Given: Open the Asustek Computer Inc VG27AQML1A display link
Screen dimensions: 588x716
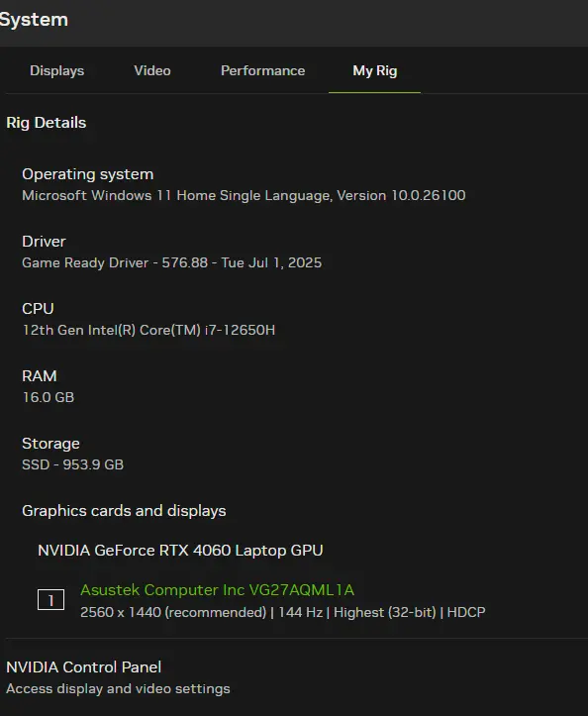Looking at the screenshot, I should tap(217, 590).
